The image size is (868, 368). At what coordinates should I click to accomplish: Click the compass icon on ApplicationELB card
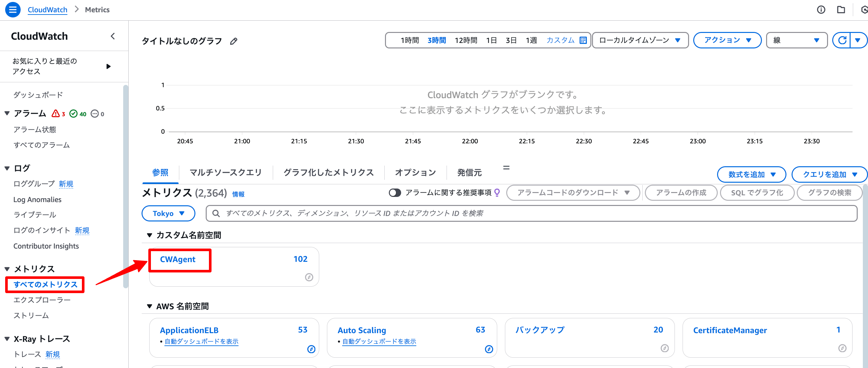pos(311,349)
